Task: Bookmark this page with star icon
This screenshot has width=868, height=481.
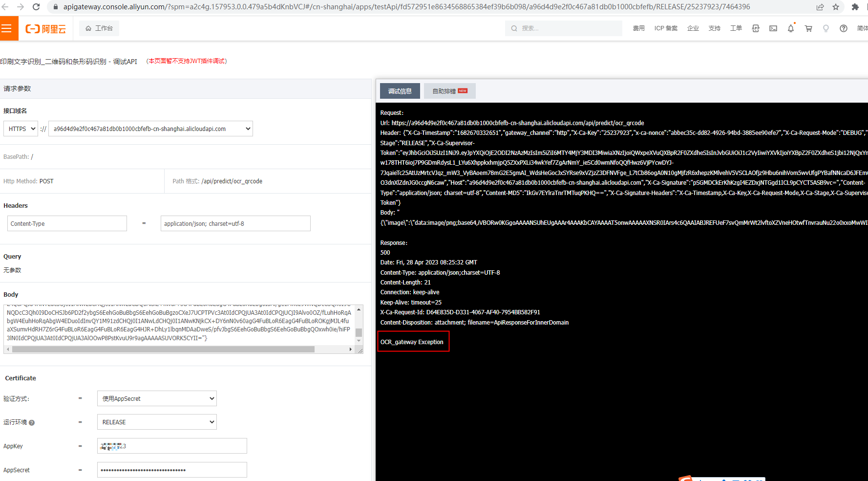Action: pyautogui.click(x=836, y=7)
